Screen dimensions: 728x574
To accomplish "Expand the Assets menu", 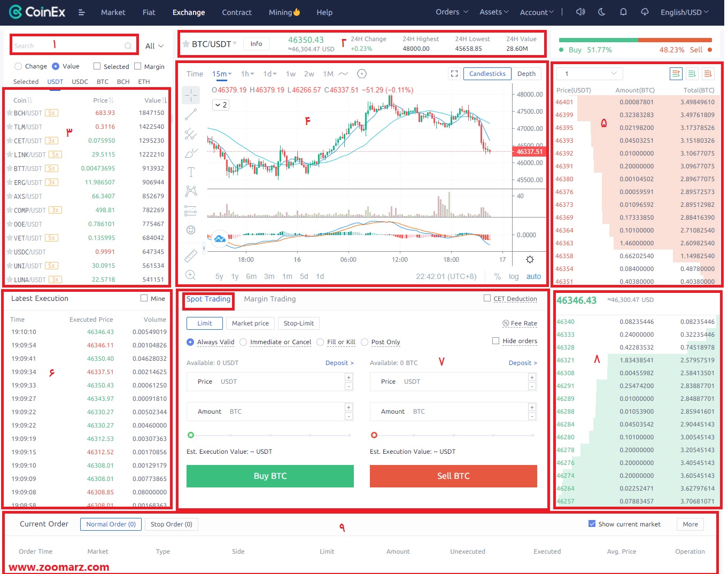I will tap(494, 12).
